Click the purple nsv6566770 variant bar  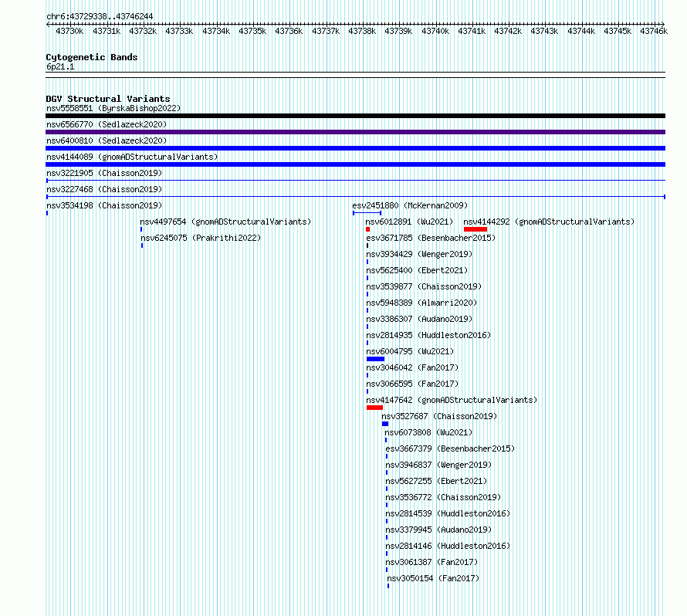[355, 132]
